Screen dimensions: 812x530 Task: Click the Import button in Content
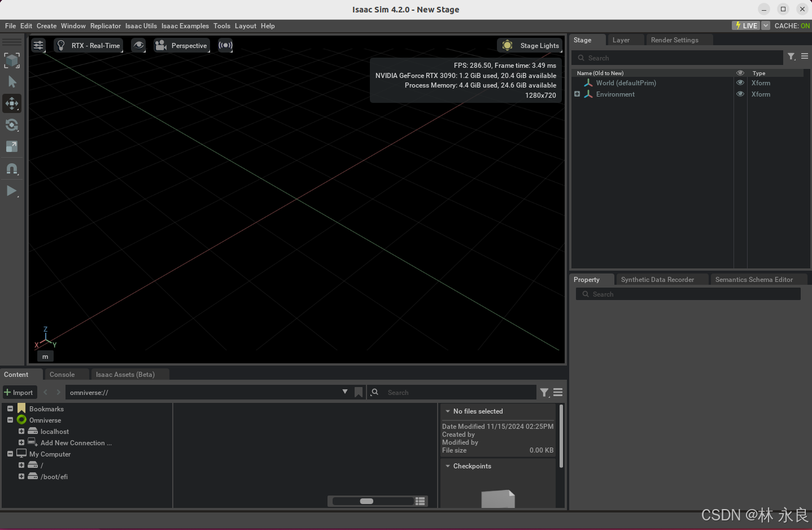(x=19, y=393)
